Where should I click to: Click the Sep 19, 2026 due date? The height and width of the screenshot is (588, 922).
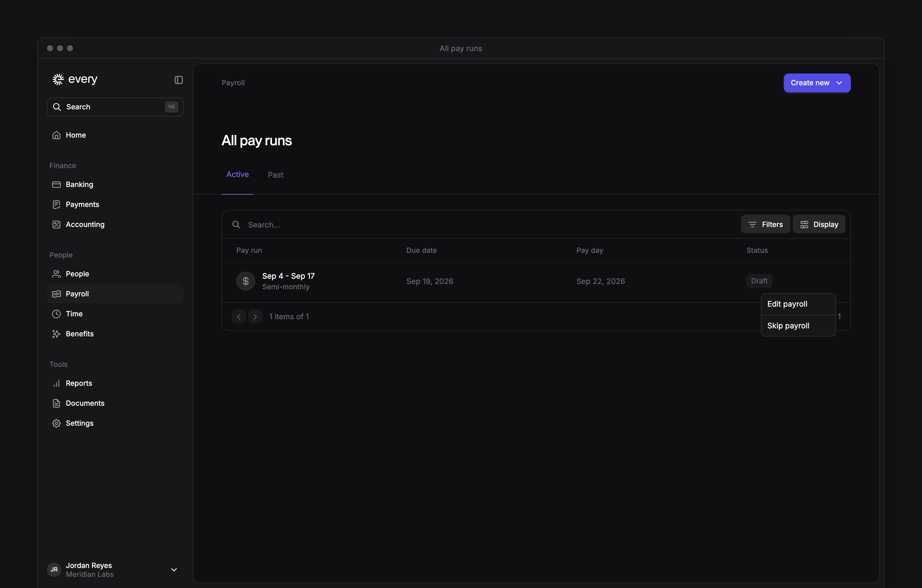(x=430, y=281)
